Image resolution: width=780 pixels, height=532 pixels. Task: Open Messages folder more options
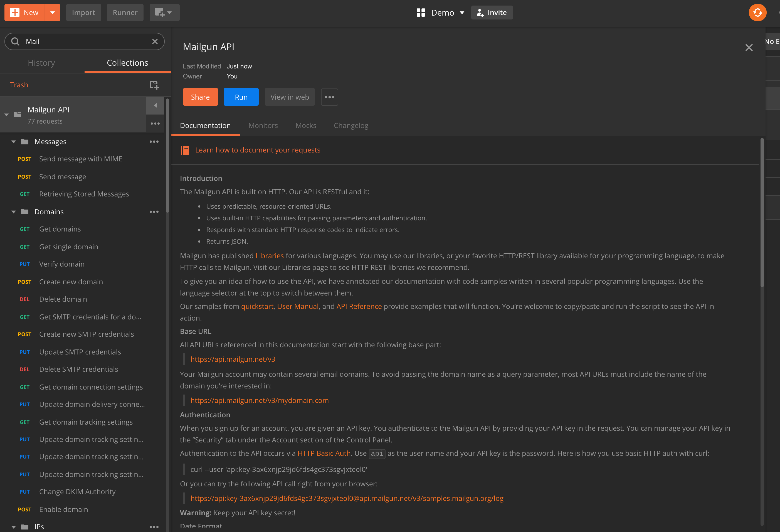(x=154, y=142)
